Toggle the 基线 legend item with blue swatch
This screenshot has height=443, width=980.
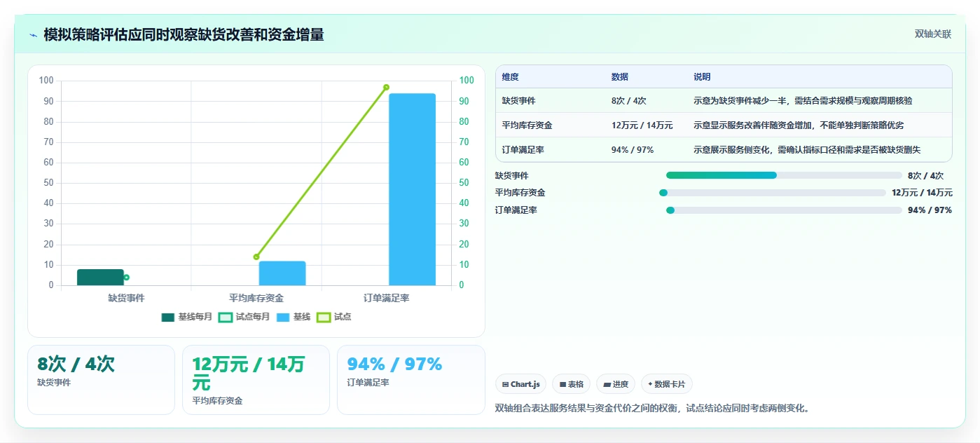[294, 317]
